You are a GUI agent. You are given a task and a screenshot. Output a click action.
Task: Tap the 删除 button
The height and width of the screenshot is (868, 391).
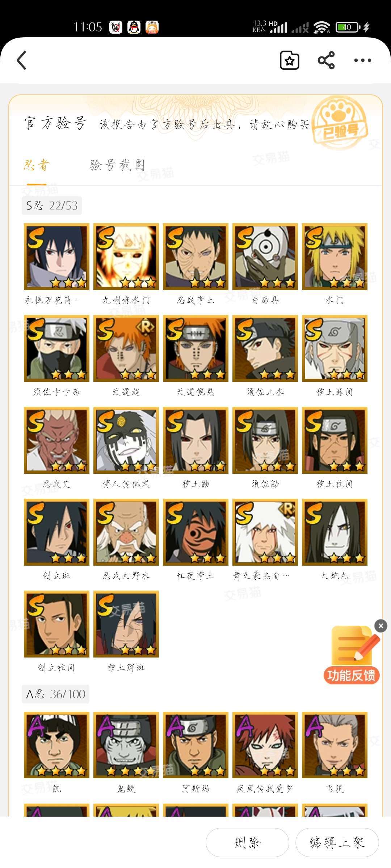coord(247,842)
